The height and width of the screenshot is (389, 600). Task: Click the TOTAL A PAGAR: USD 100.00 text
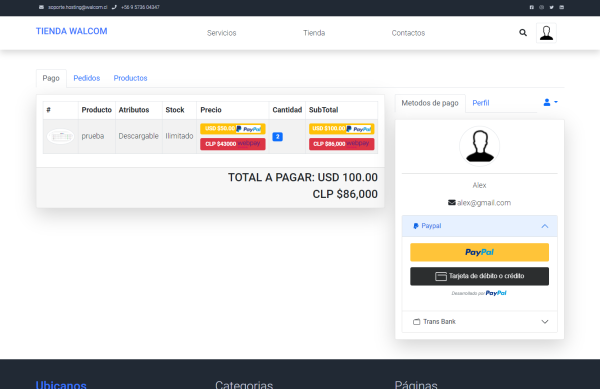click(x=303, y=177)
